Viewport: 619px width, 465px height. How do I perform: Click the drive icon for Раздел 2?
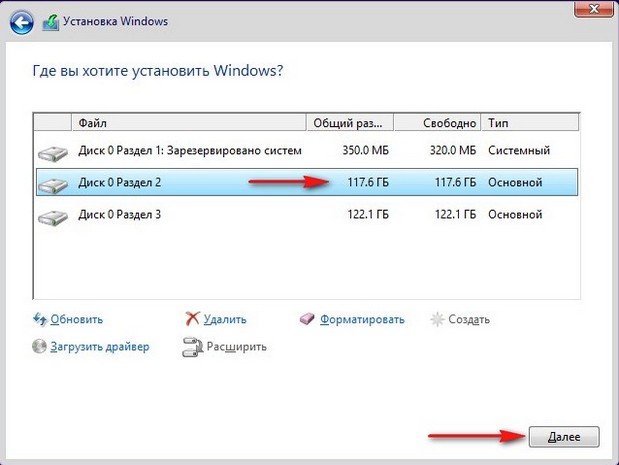tap(53, 185)
